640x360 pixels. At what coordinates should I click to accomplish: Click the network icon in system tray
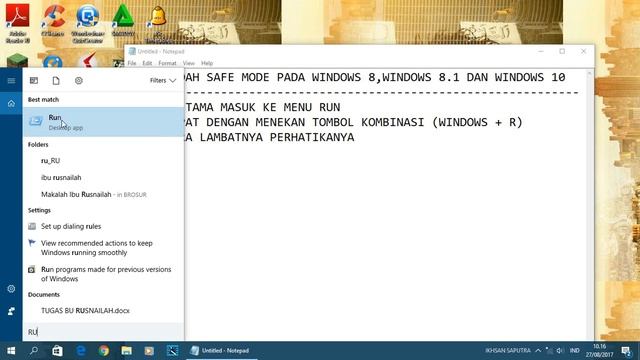[x=550, y=351]
